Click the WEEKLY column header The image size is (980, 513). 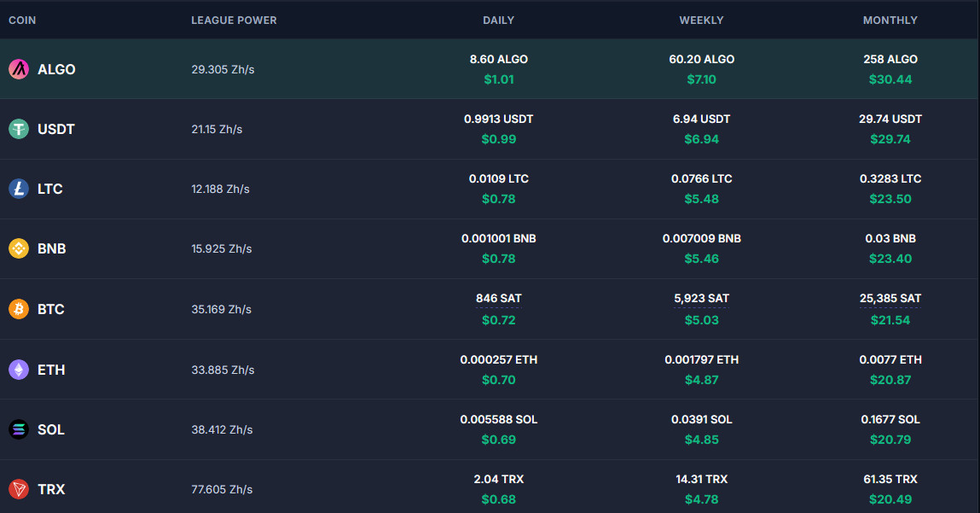[701, 20]
